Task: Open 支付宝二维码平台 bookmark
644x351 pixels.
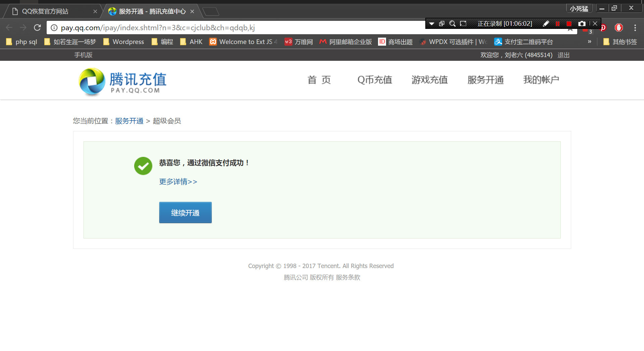Action: point(524,42)
